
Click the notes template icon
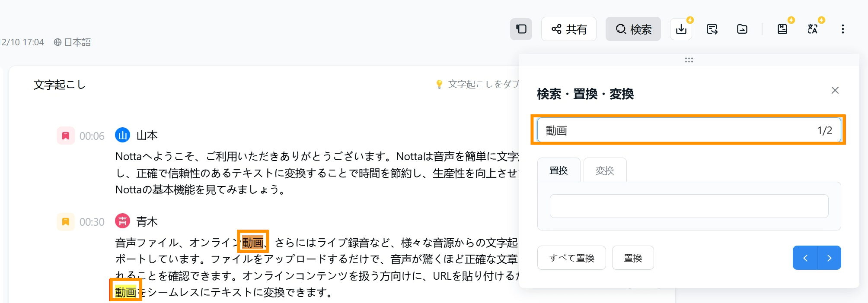pos(782,29)
